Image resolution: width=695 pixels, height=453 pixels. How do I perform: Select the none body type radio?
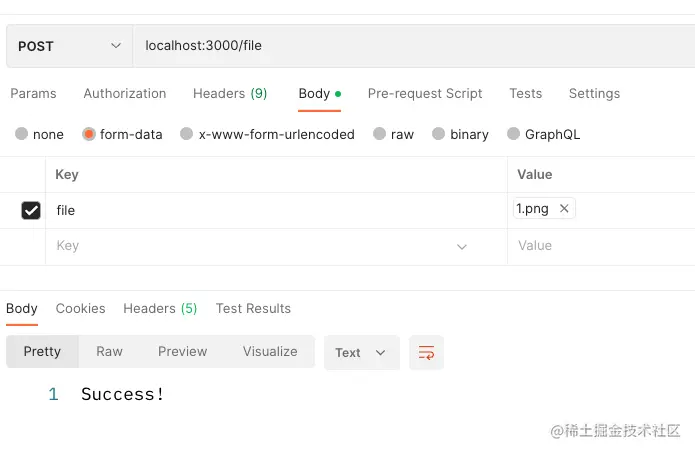click(x=22, y=134)
